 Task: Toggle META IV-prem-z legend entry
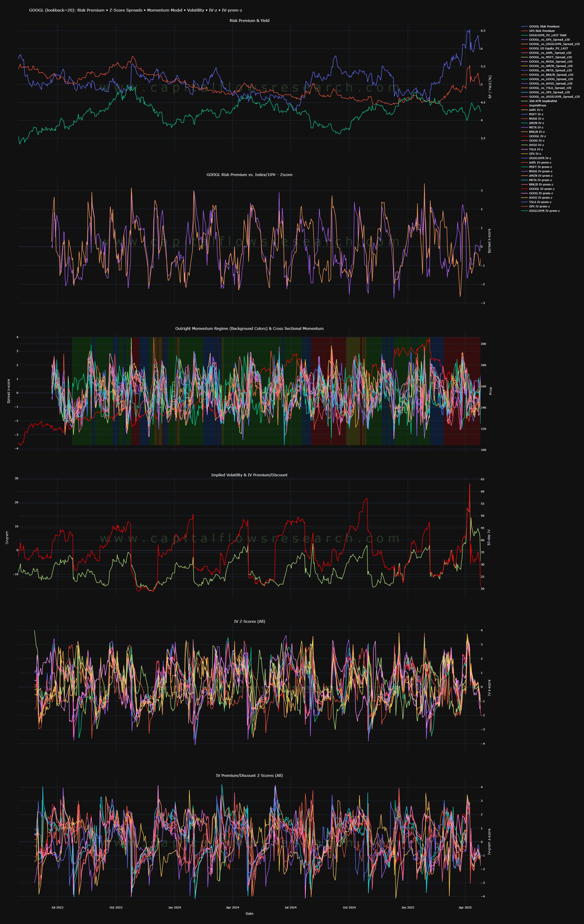(x=536, y=180)
